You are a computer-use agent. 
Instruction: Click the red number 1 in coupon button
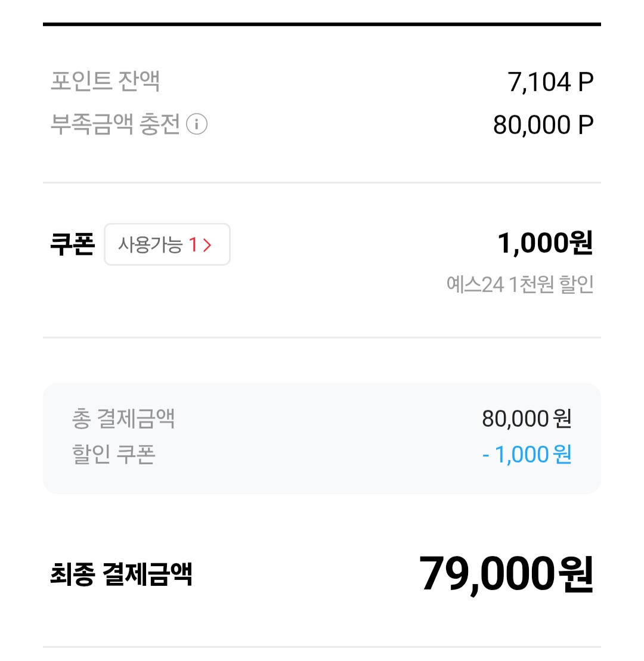click(193, 245)
